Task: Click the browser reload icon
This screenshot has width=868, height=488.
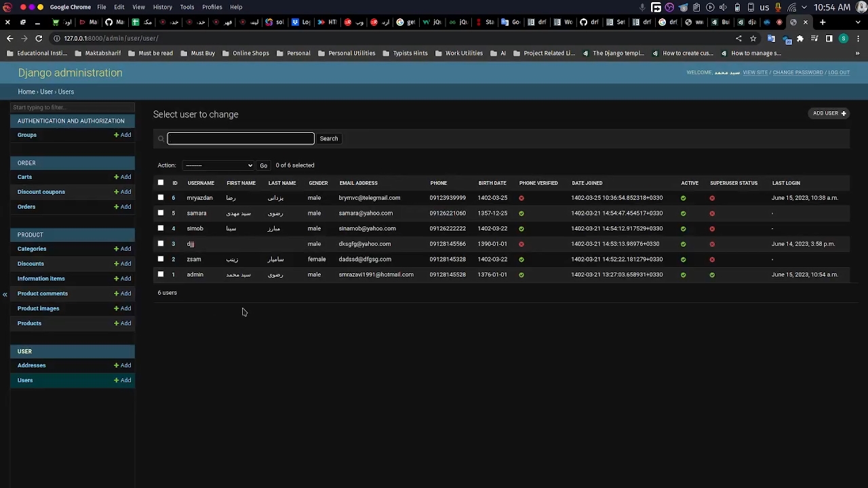Action: 39,38
